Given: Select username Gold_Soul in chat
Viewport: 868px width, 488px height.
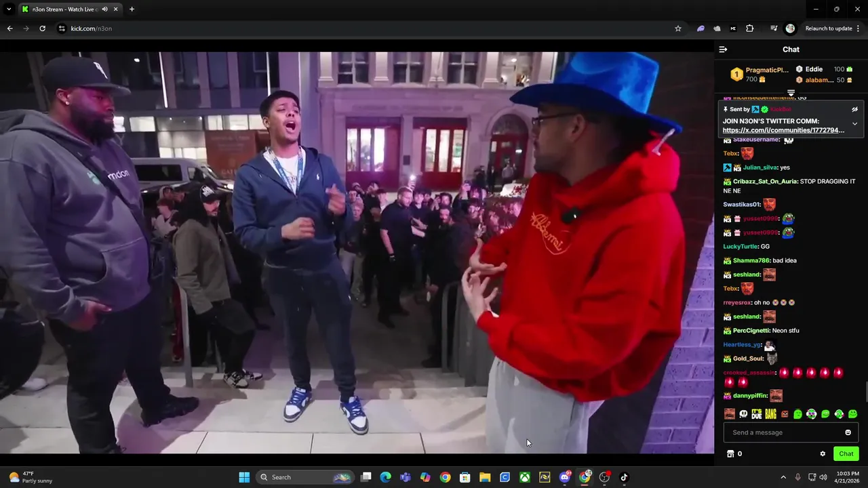Looking at the screenshot, I should 749,359.
